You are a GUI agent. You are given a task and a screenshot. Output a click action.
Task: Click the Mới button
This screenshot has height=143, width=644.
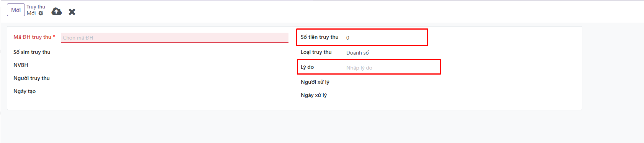pos(16,10)
